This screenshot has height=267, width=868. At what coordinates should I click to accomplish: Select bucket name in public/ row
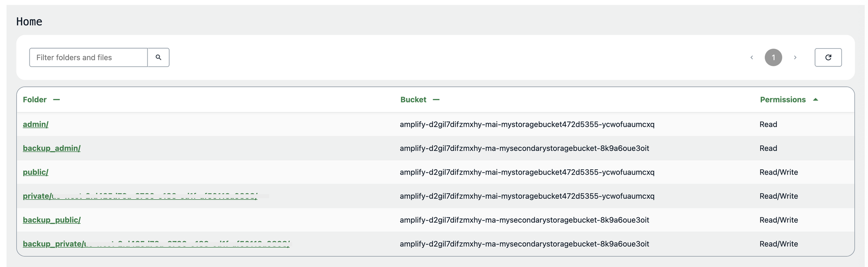coord(527,172)
